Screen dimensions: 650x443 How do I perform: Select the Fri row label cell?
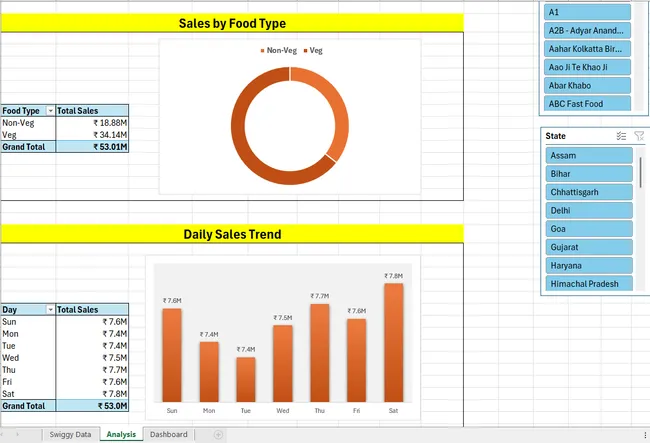pyautogui.click(x=28, y=382)
